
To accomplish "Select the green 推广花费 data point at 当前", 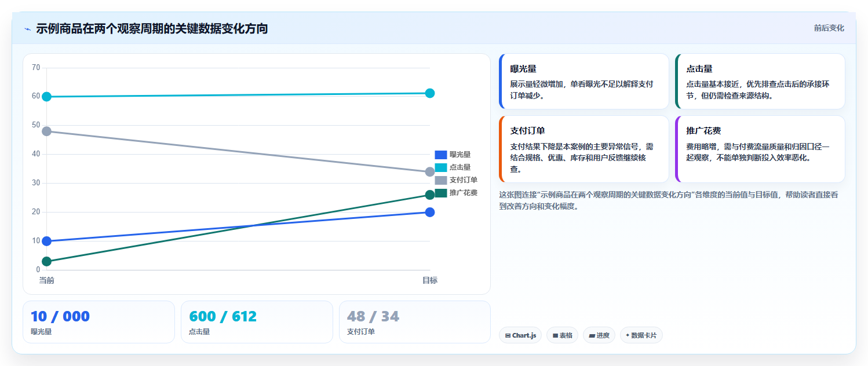I will [x=47, y=261].
